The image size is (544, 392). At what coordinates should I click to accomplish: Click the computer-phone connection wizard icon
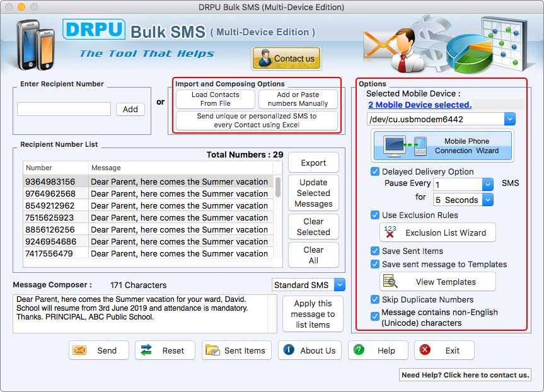pos(405,146)
